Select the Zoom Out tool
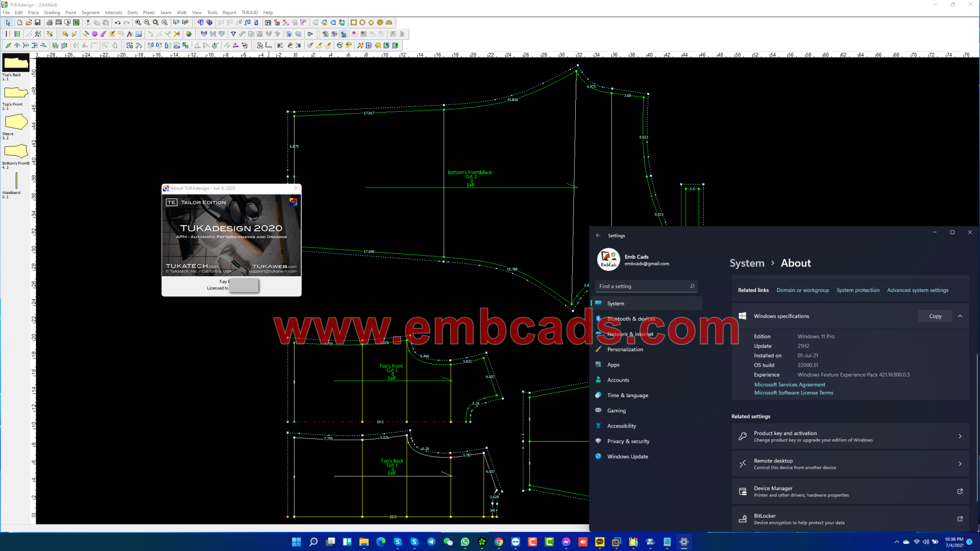980x551 pixels. [x=147, y=23]
